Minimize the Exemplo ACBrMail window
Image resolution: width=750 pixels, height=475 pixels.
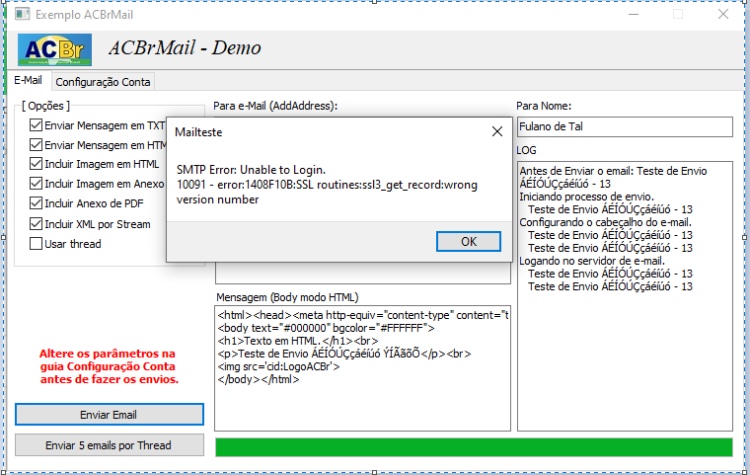coord(633,14)
